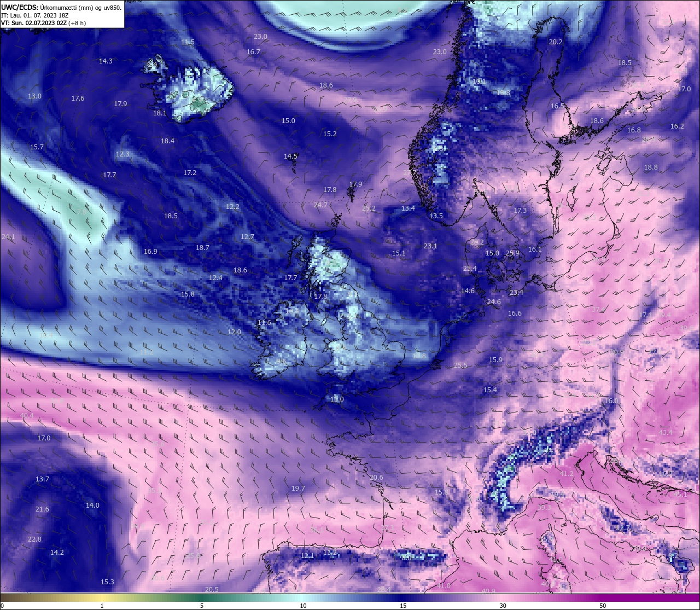700x610 pixels.
Task: Click the 15.9 value on the map
Action: point(495,359)
